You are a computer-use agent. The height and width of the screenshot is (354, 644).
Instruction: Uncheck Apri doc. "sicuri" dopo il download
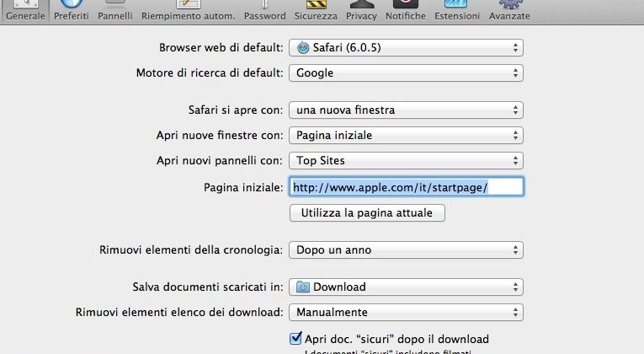coord(295,339)
